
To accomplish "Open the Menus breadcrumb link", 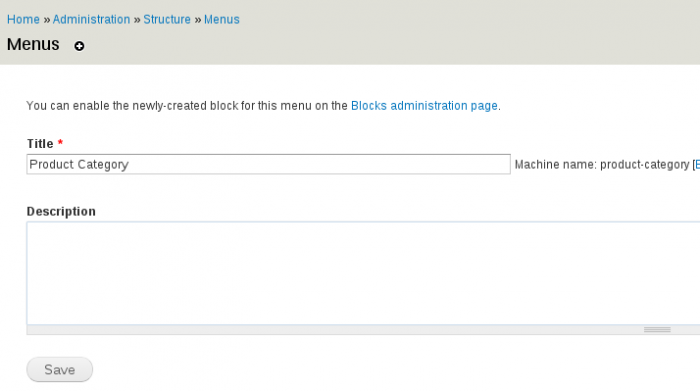I will coord(222,20).
